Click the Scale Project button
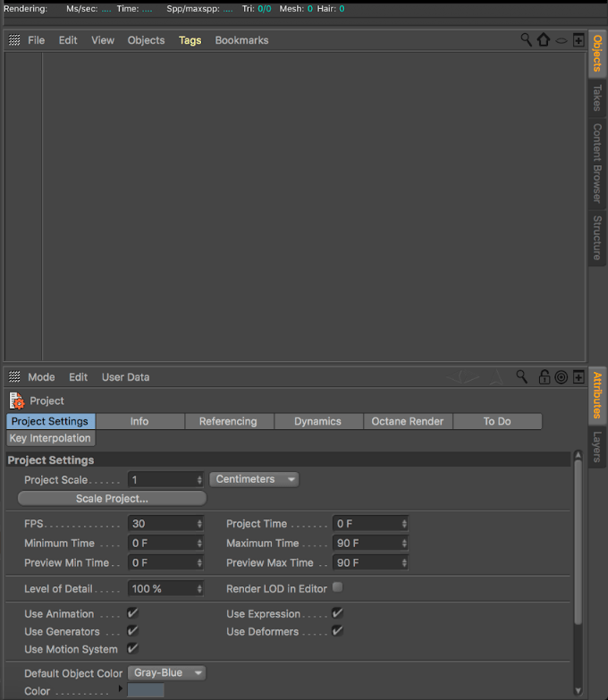The width and height of the screenshot is (608, 700). (x=112, y=498)
